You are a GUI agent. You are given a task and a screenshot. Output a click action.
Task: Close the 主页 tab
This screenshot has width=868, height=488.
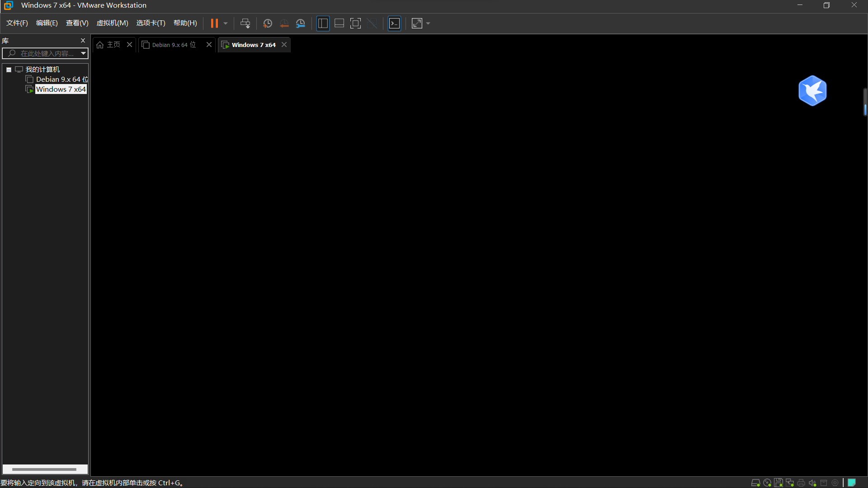(129, 45)
